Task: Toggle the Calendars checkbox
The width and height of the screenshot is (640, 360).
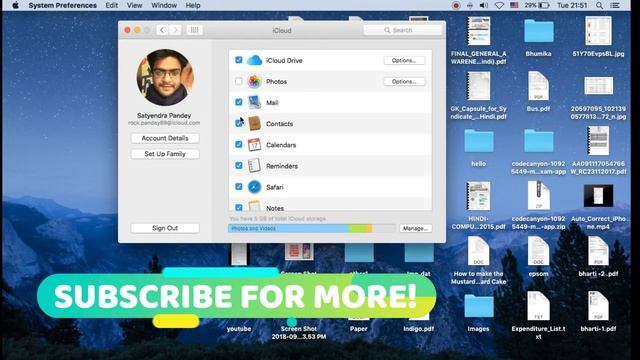Action: tap(239, 144)
